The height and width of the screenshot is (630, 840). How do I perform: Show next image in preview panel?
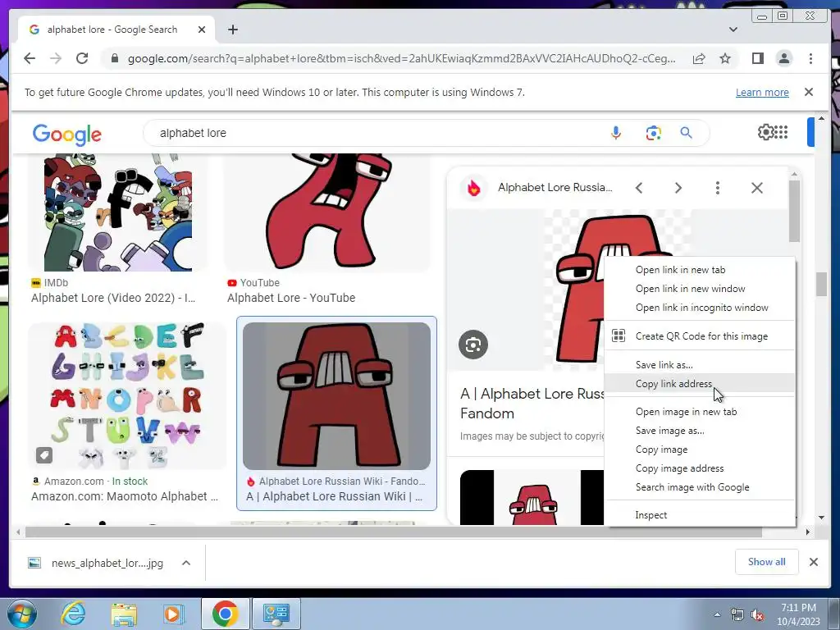coord(678,188)
